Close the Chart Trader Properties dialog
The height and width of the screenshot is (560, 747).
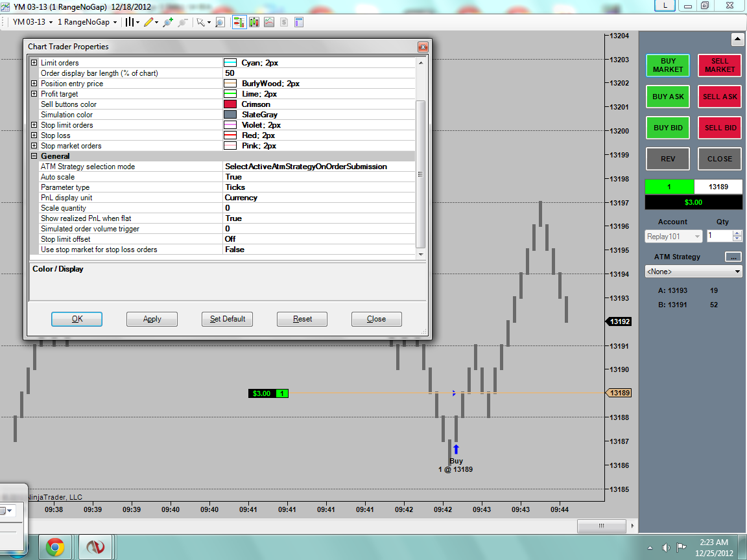(x=423, y=47)
